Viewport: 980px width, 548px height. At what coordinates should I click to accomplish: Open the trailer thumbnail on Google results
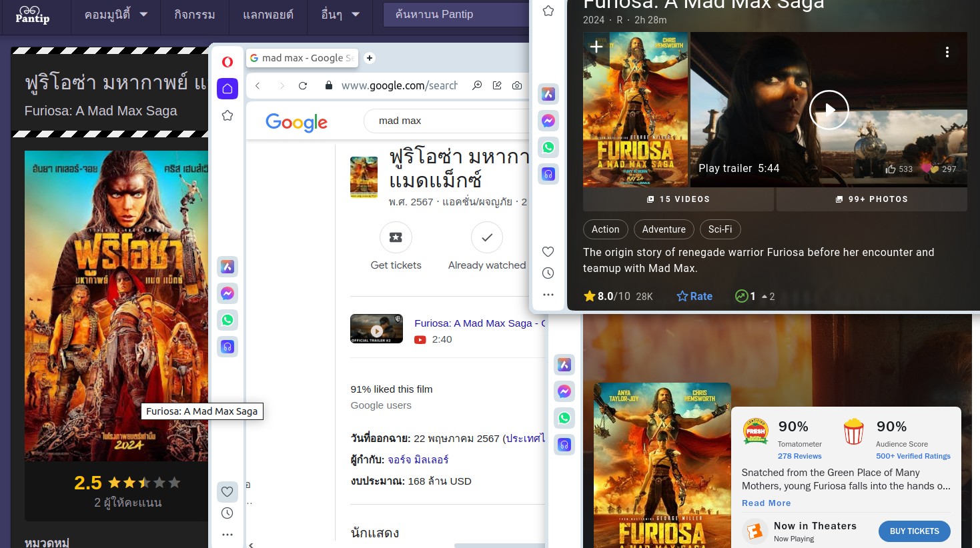pyautogui.click(x=376, y=329)
